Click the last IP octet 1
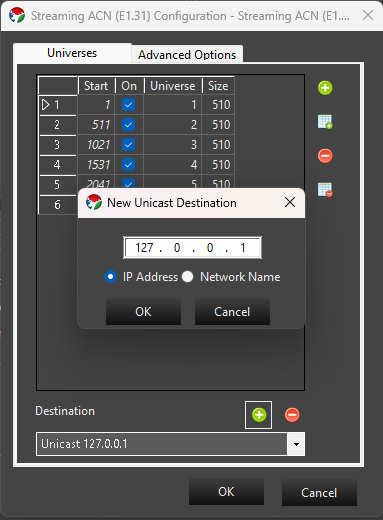 243,248
